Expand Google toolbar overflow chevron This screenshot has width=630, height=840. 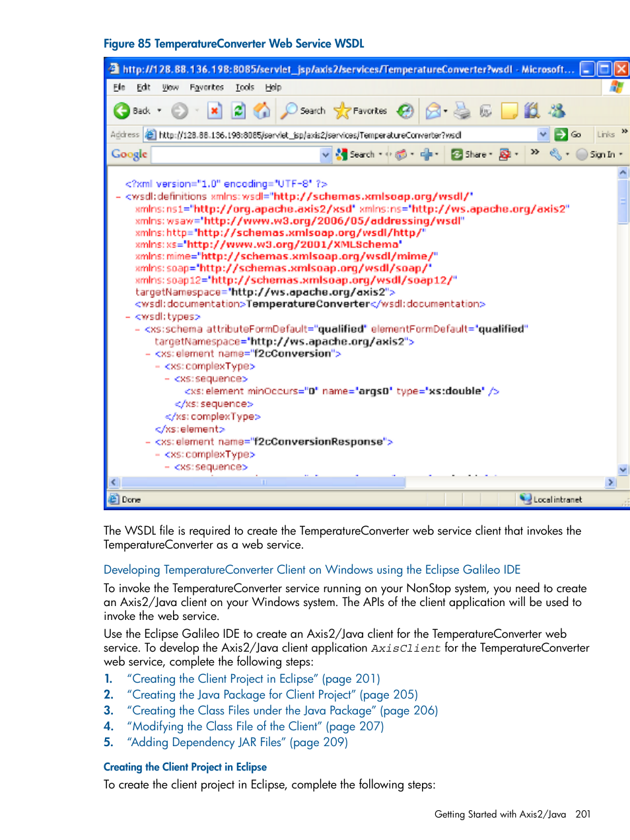[535, 153]
